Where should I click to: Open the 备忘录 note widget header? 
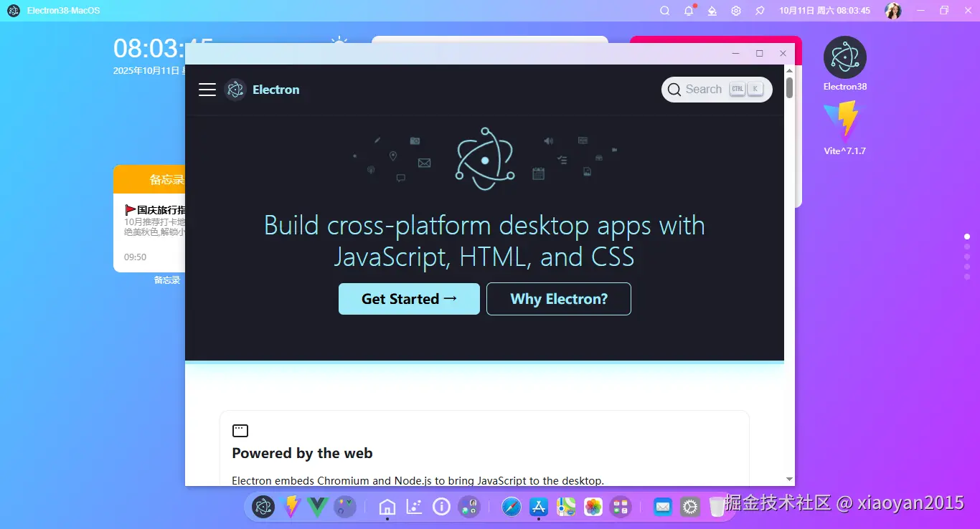149,179
